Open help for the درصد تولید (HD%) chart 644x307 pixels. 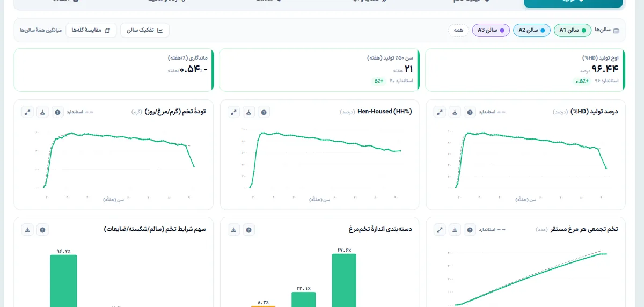pos(470,112)
